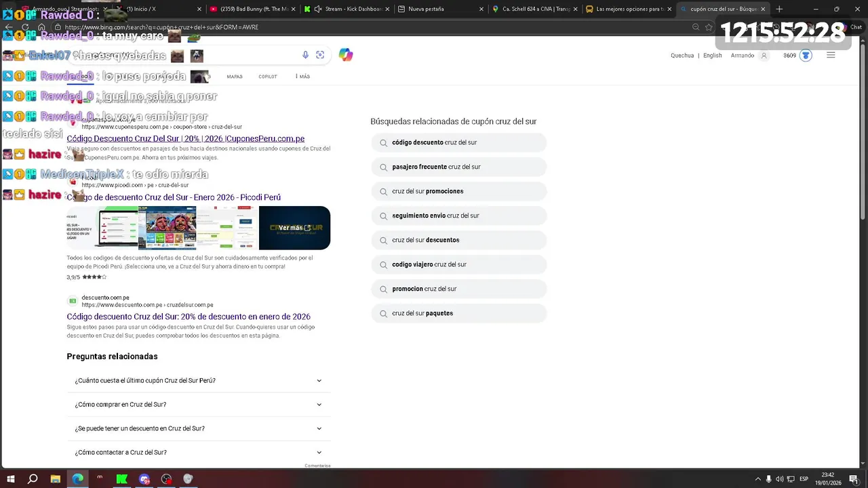868x488 pixels.
Task: Open the Windows Start menu
Action: [10, 479]
